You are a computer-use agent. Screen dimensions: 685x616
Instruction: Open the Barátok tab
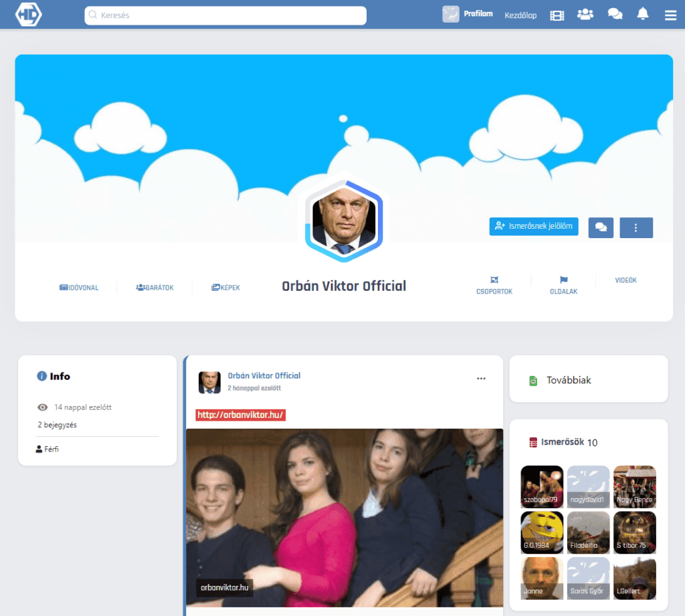tap(155, 288)
